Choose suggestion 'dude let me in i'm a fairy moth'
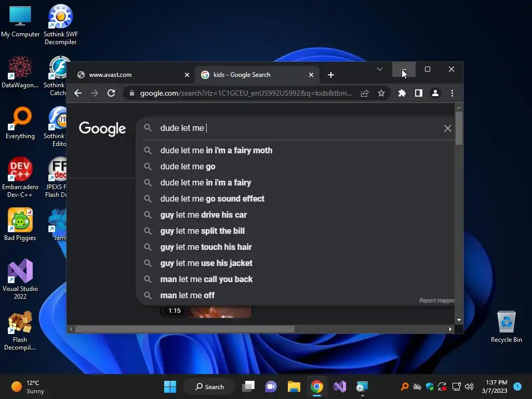 tap(295, 150)
